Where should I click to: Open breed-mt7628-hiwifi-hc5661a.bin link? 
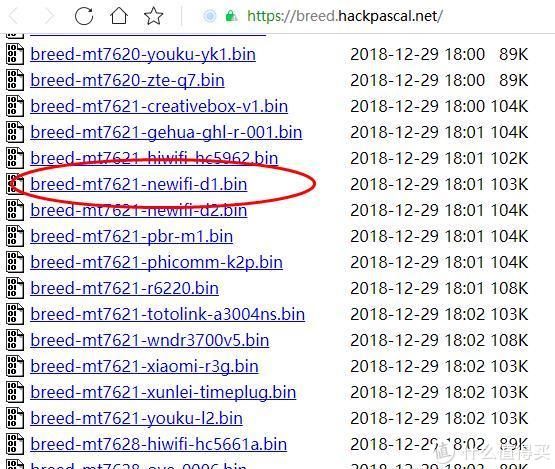pyautogui.click(x=158, y=445)
